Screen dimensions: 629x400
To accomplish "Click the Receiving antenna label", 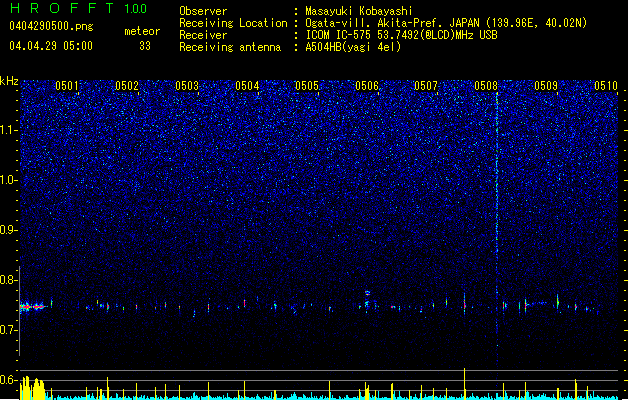I will click(x=230, y=47).
